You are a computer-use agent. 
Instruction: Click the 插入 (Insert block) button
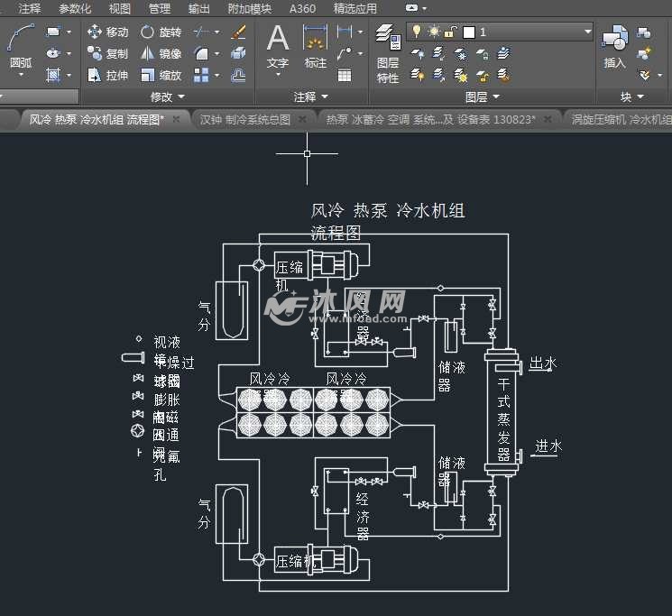click(x=614, y=47)
